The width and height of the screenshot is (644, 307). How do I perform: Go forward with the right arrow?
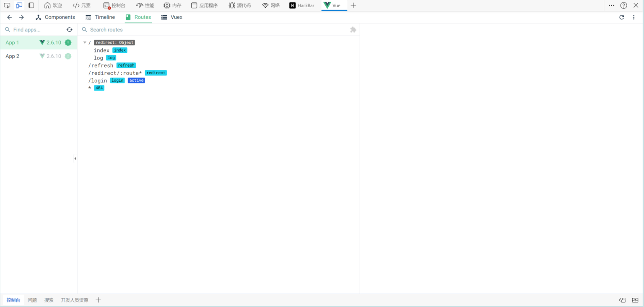21,17
